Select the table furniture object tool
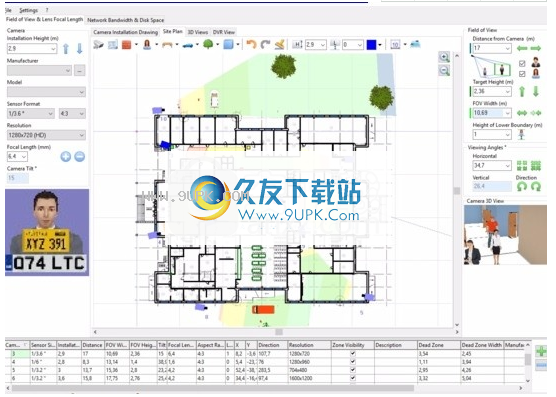Image resolution: width=556 pixels, height=397 pixels. 167,45
